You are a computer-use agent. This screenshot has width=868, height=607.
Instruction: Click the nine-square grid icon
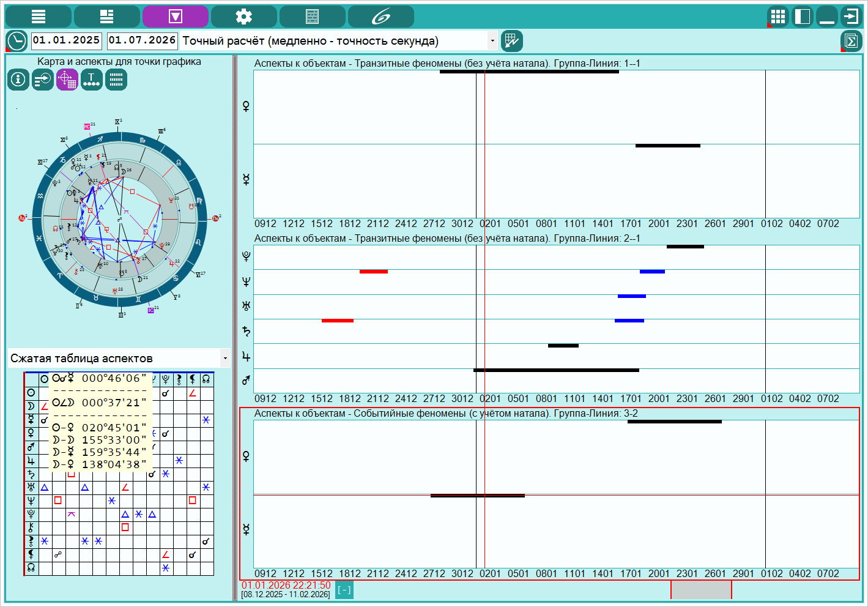778,17
